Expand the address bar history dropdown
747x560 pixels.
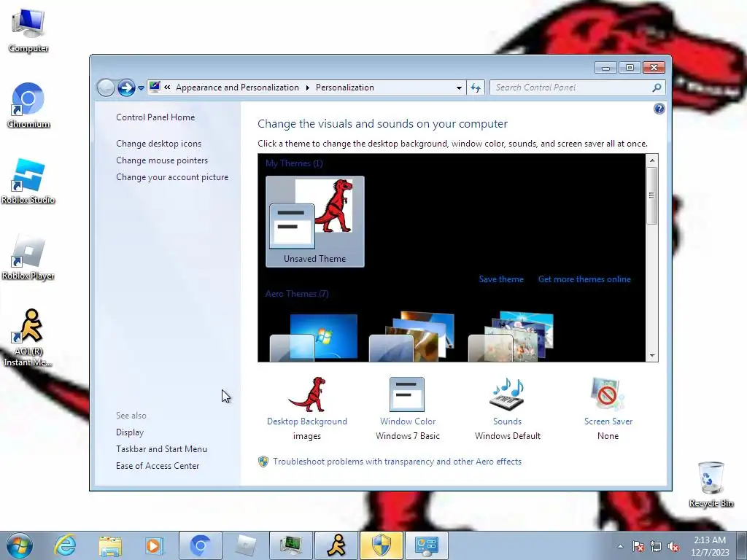pyautogui.click(x=459, y=87)
